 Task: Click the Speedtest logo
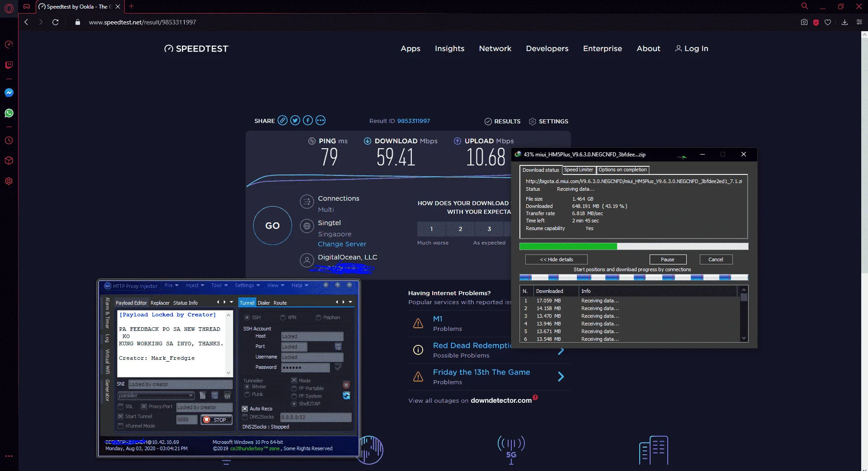[197, 49]
